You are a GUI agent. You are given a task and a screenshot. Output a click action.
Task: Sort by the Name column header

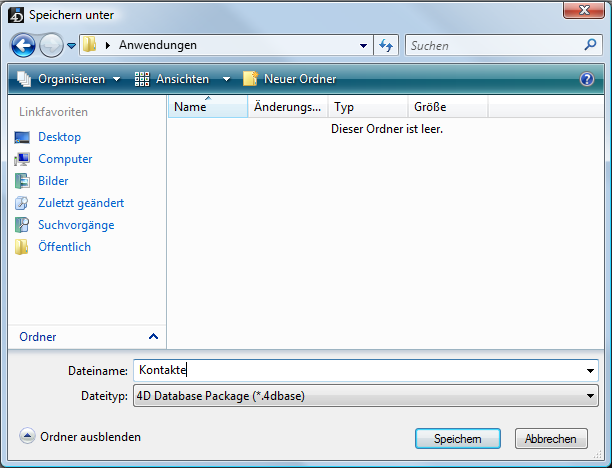tap(208, 107)
